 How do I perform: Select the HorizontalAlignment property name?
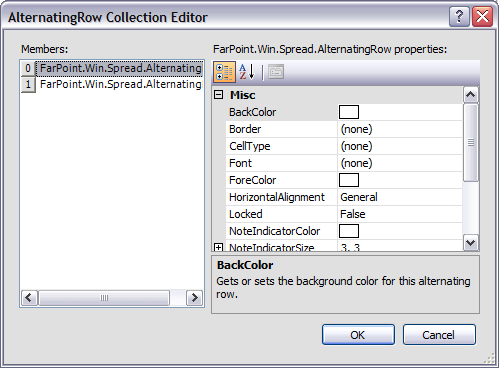(277, 197)
